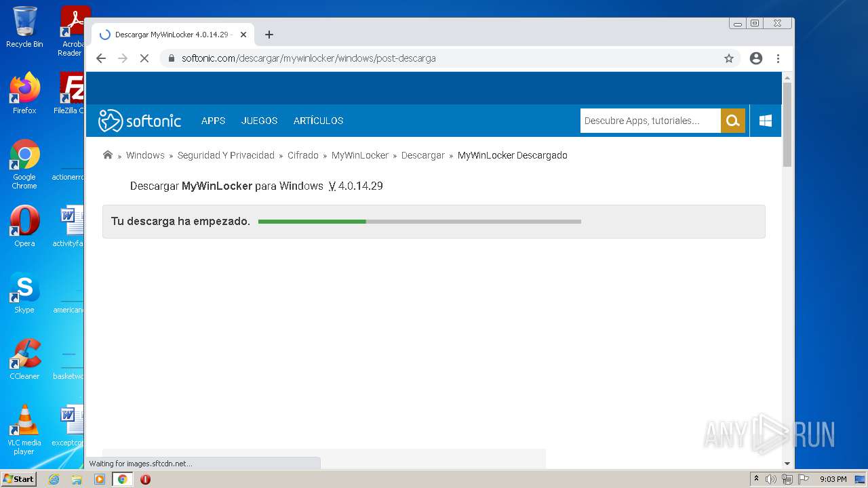Open Chrome's three-dot menu
The image size is (868, 488).
click(778, 58)
